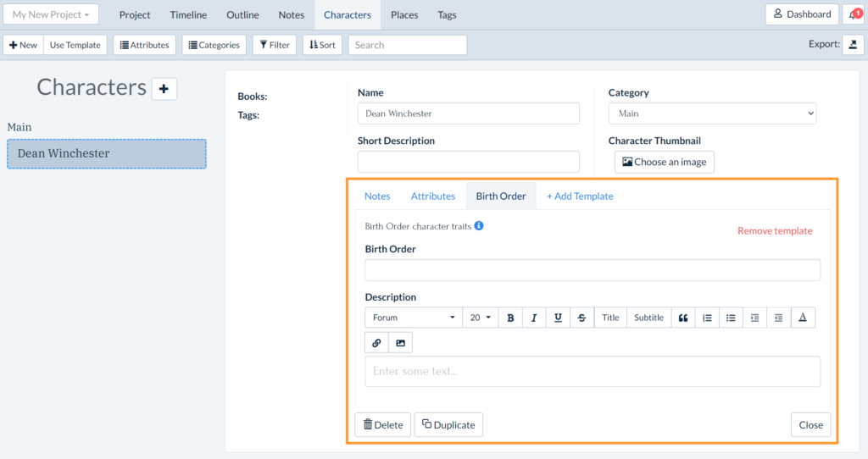Screen dimensions: 868x459
Task: Start a bulleted list in the Description
Action: 731,318
